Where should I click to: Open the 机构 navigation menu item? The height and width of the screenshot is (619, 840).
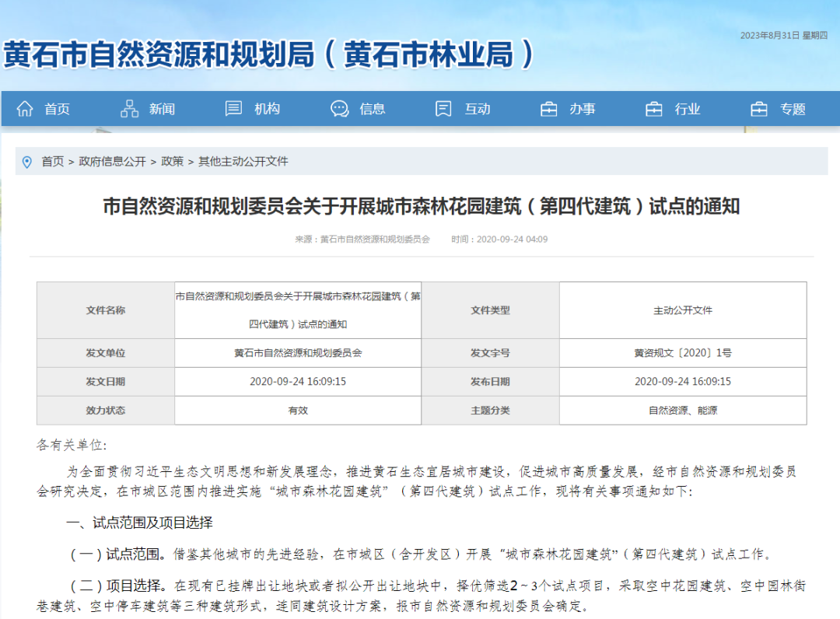(x=267, y=109)
